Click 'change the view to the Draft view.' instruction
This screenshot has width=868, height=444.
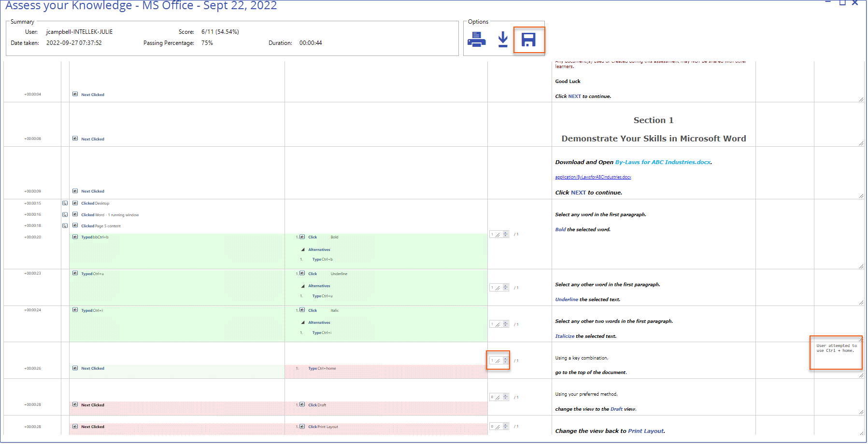(x=596, y=409)
